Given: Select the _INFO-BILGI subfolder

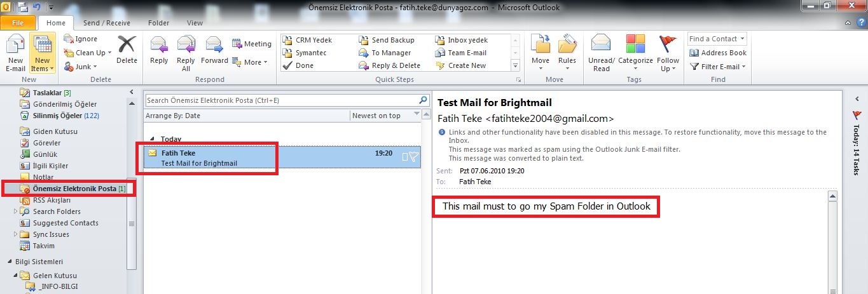Looking at the screenshot, I should coord(52,287).
